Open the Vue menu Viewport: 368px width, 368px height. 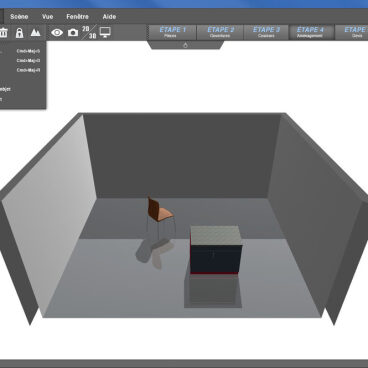coord(48,17)
